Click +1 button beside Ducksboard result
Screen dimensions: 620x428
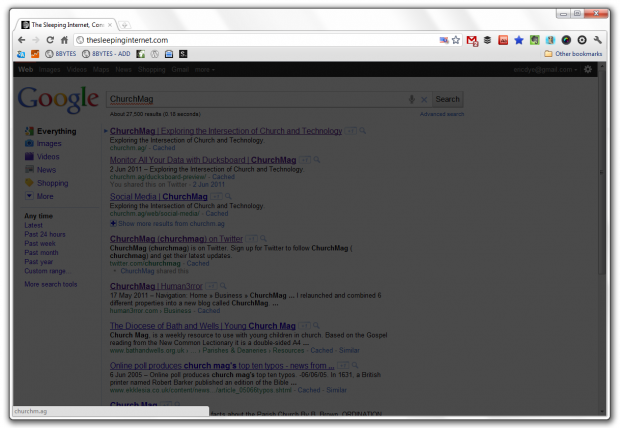click(x=305, y=160)
